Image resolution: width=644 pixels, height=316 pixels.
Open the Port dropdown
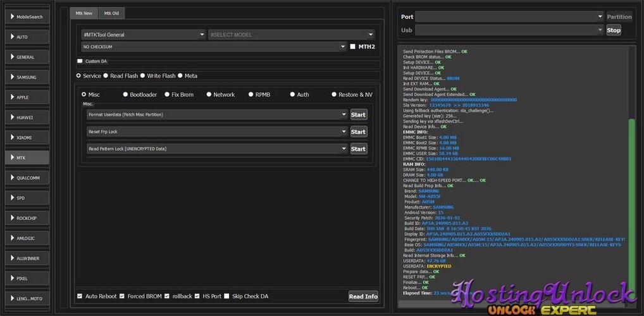(509, 17)
